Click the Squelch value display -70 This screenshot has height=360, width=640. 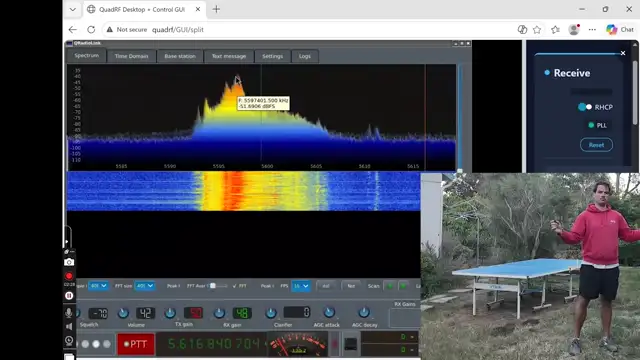[98, 313]
